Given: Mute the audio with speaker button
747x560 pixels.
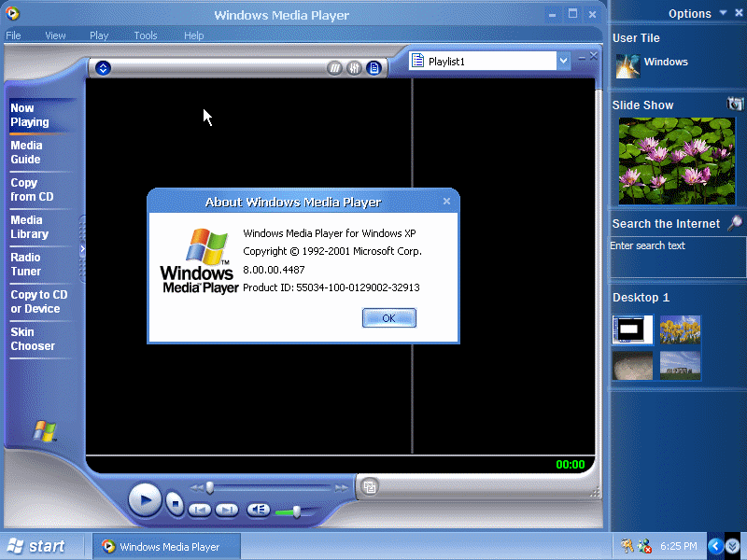Looking at the screenshot, I should click(259, 510).
